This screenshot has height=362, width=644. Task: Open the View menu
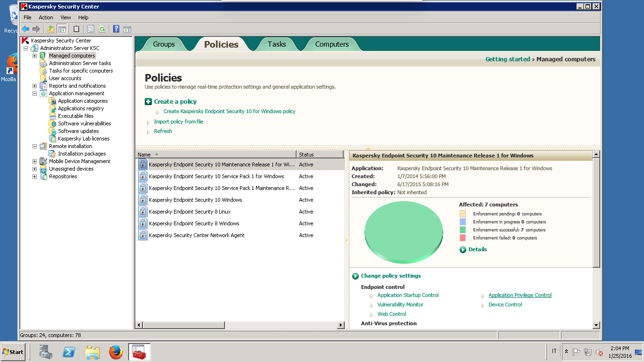pos(66,17)
